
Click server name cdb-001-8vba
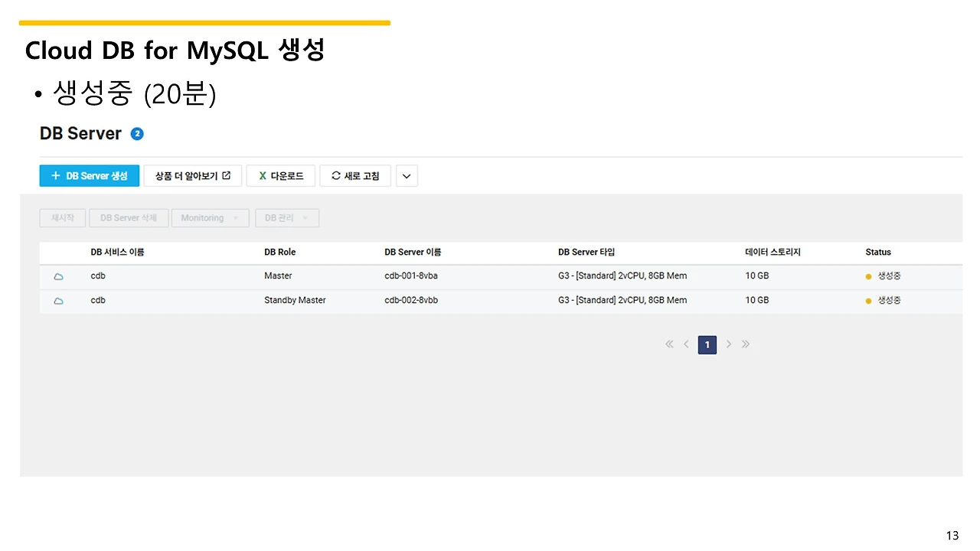(x=411, y=276)
